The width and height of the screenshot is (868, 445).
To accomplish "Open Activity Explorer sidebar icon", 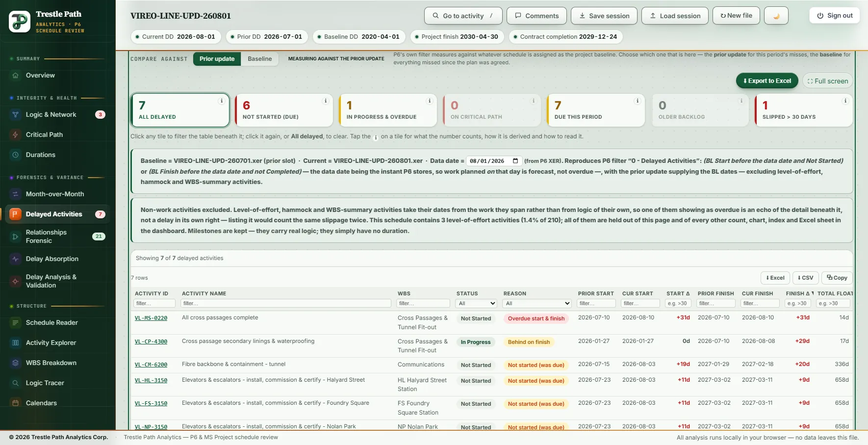I will pos(15,343).
